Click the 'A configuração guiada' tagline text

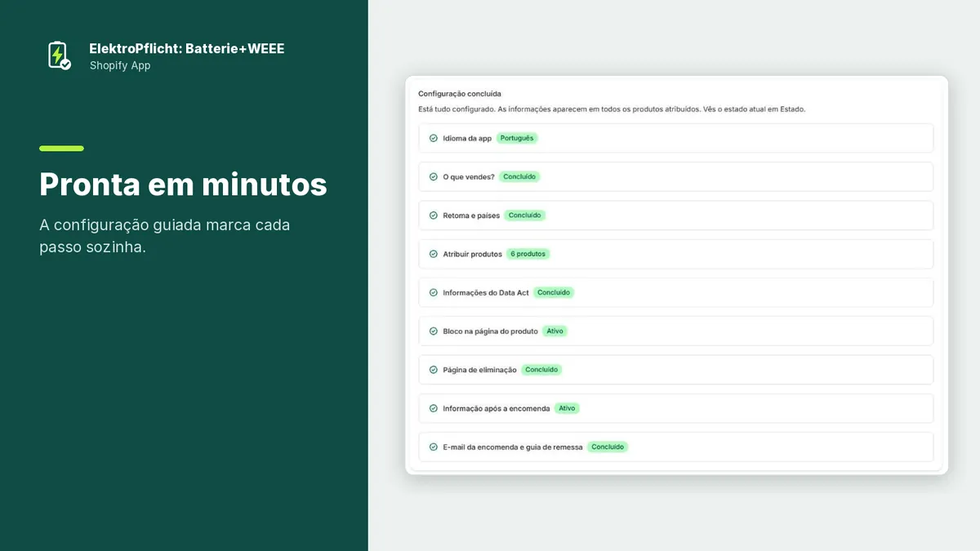(x=165, y=236)
